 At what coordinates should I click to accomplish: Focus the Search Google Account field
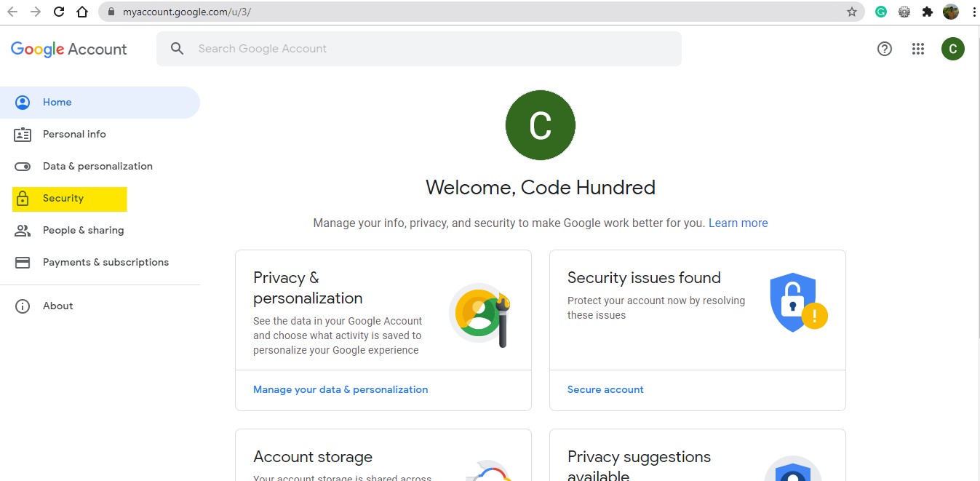429,49
